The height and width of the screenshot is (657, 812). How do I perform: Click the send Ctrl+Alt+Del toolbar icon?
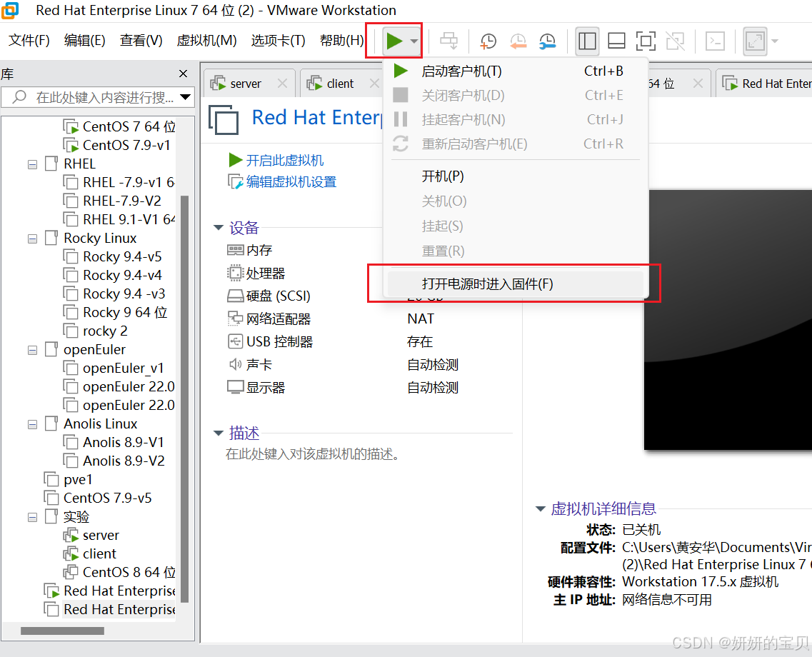tap(448, 41)
